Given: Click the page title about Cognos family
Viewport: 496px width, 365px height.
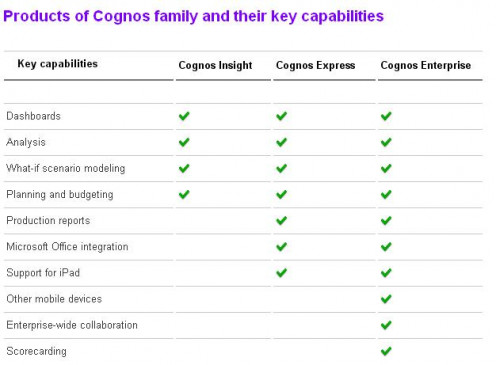Looking at the screenshot, I should coord(193,16).
